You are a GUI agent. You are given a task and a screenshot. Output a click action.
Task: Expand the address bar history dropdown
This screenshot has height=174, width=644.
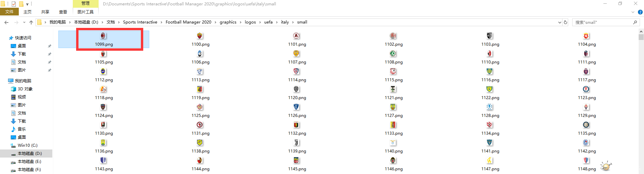point(559,22)
